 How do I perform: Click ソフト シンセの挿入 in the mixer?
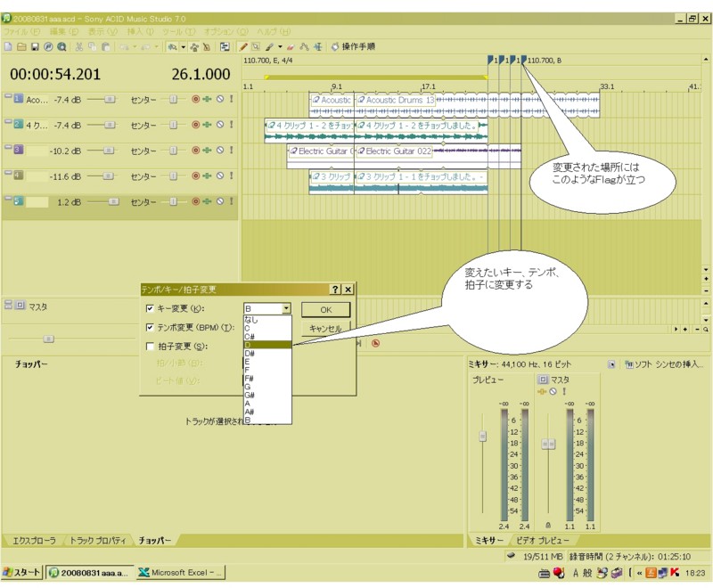[x=664, y=364]
